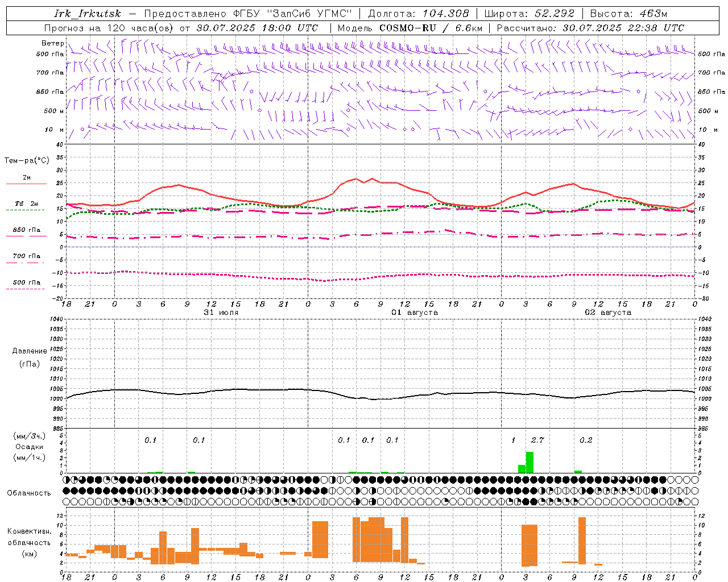
Task: Click the "(мм/1ч.)" precipitation unit label
Action: (x=30, y=458)
